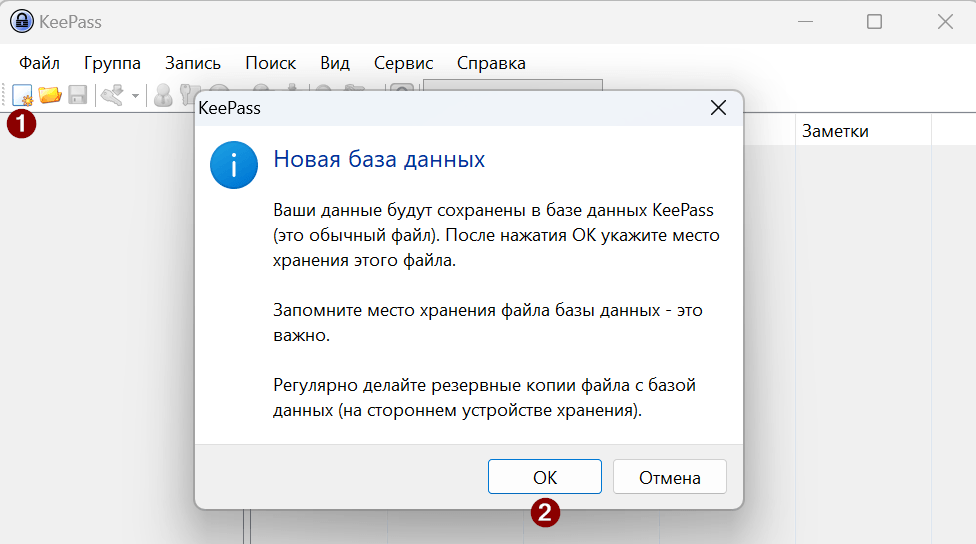Confirm the dialog with the ОК button
Screen dimensions: 976x544
[545, 477]
